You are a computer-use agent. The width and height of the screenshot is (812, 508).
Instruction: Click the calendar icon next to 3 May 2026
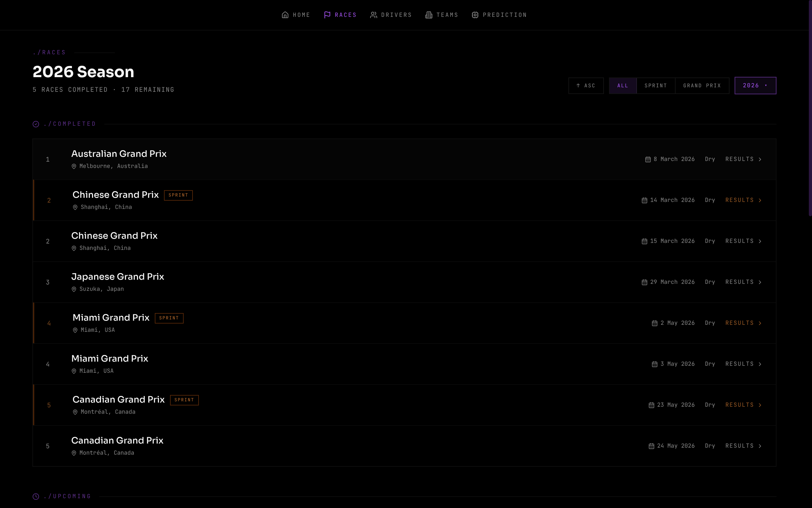655,364
